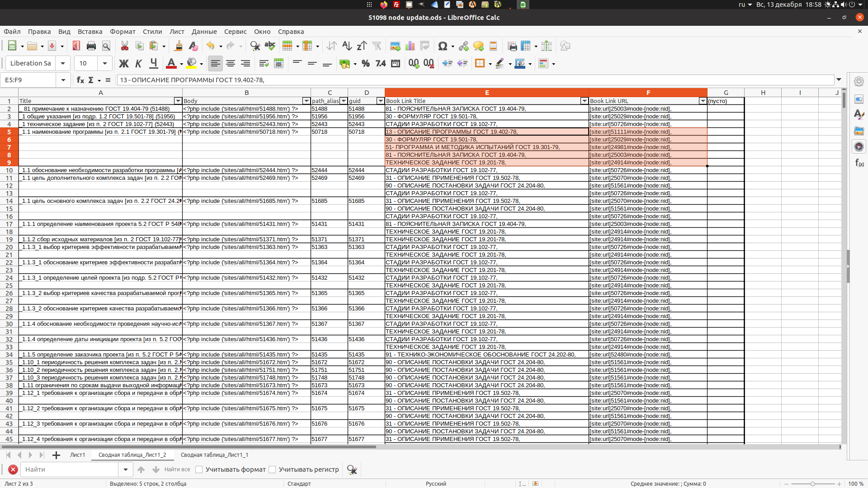Screen dimensions: 868x488
Task: Expand the column F header dropdown
Action: tap(703, 100)
